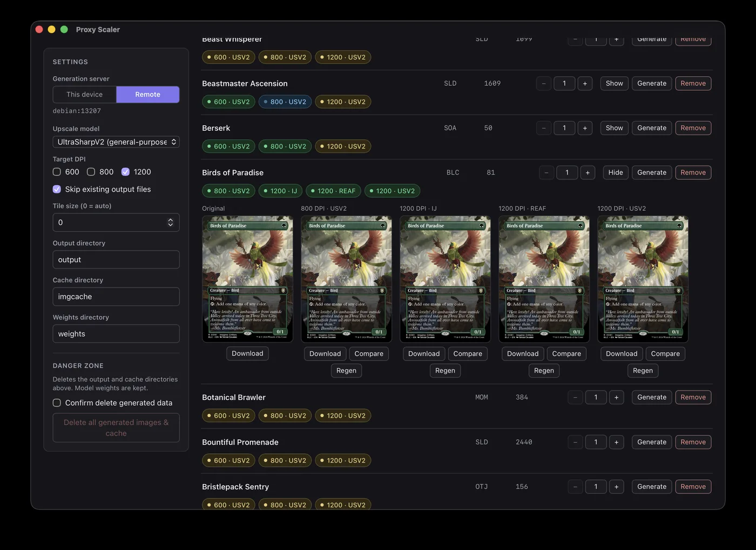Compare the 800 DPI · USV2 image
Screen dimensions: 756x550
click(x=369, y=354)
